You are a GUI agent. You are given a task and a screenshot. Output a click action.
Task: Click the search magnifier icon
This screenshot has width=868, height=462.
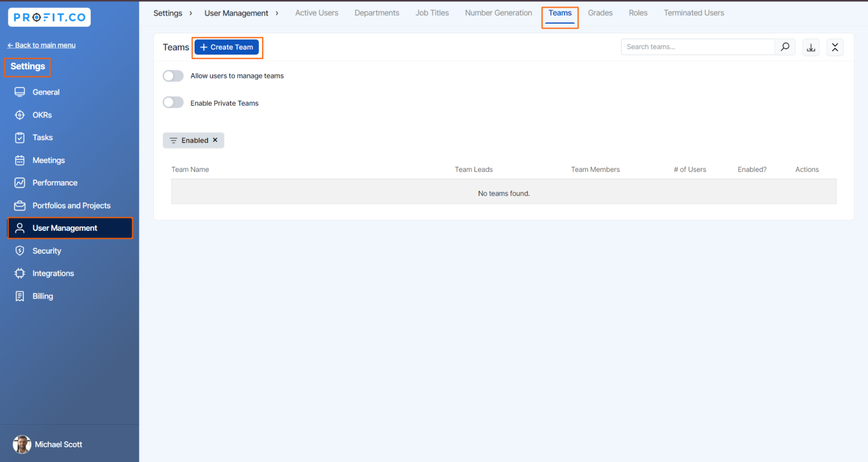pyautogui.click(x=785, y=47)
